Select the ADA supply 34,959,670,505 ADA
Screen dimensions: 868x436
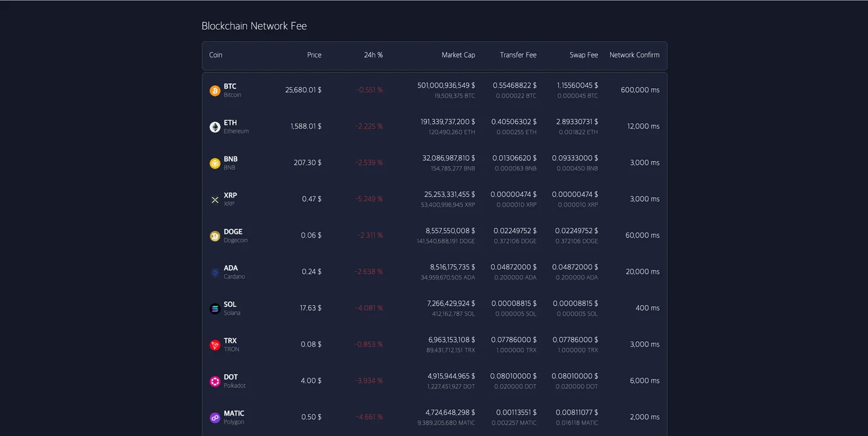coord(448,277)
